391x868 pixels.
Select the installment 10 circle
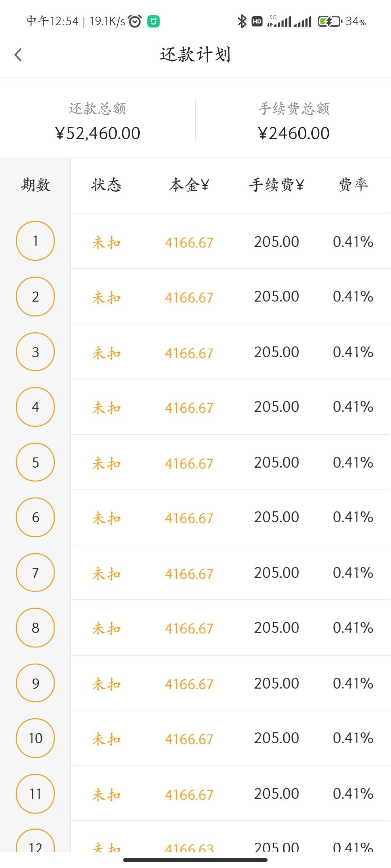click(35, 738)
